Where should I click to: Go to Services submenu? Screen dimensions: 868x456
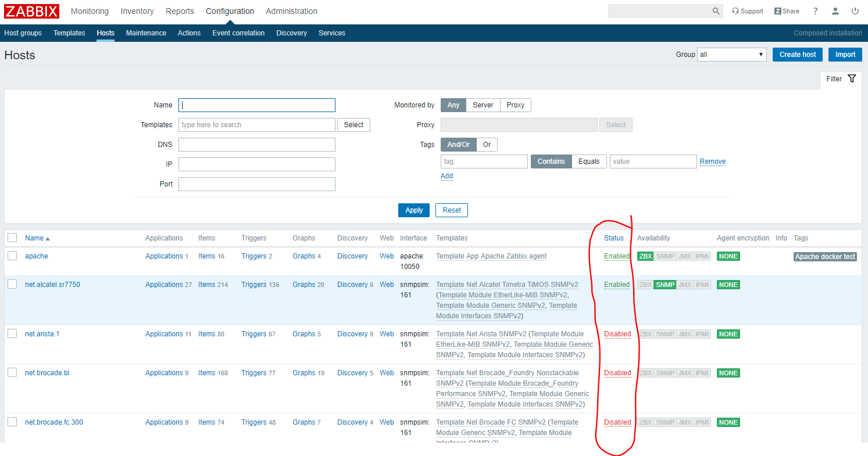point(332,33)
